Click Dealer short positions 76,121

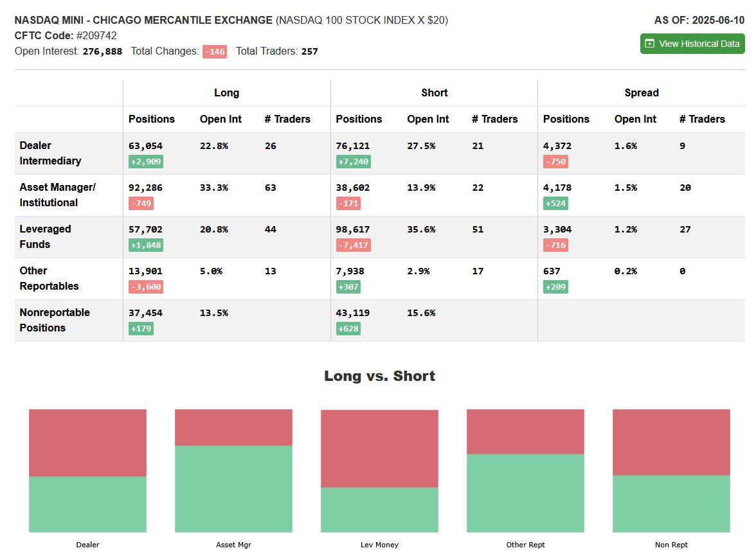tap(353, 146)
